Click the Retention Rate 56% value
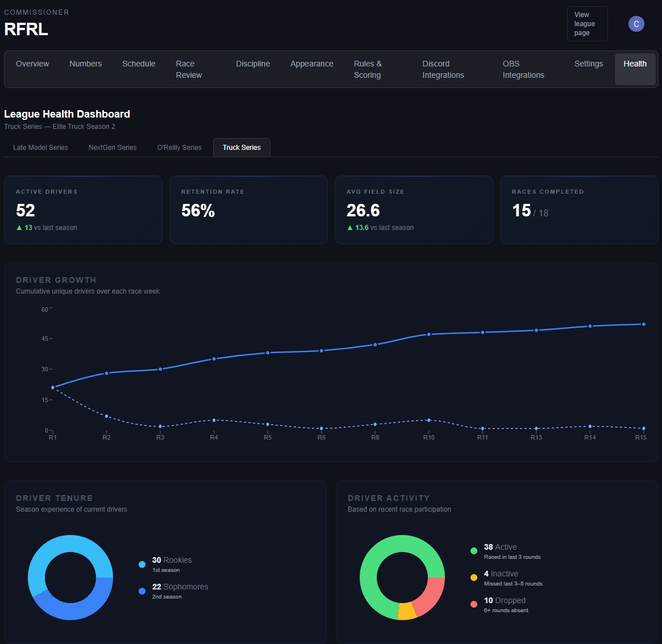This screenshot has height=644, width=662. click(198, 210)
